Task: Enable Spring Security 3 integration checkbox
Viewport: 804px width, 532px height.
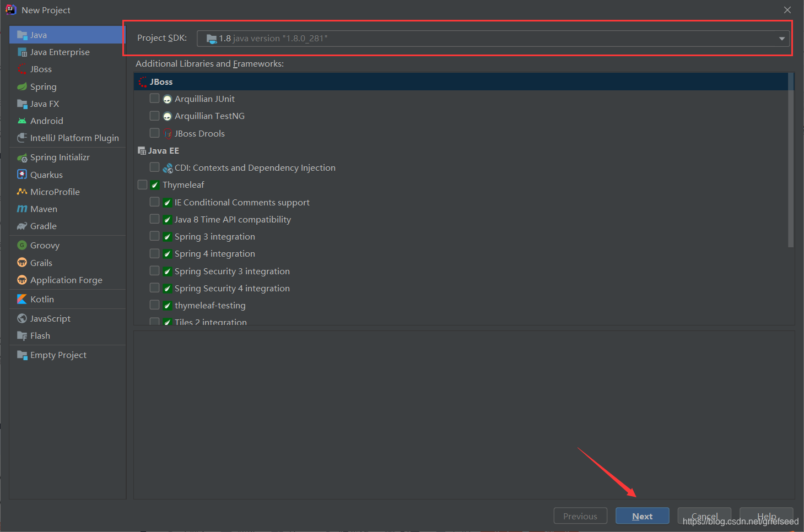Action: pyautogui.click(x=155, y=271)
